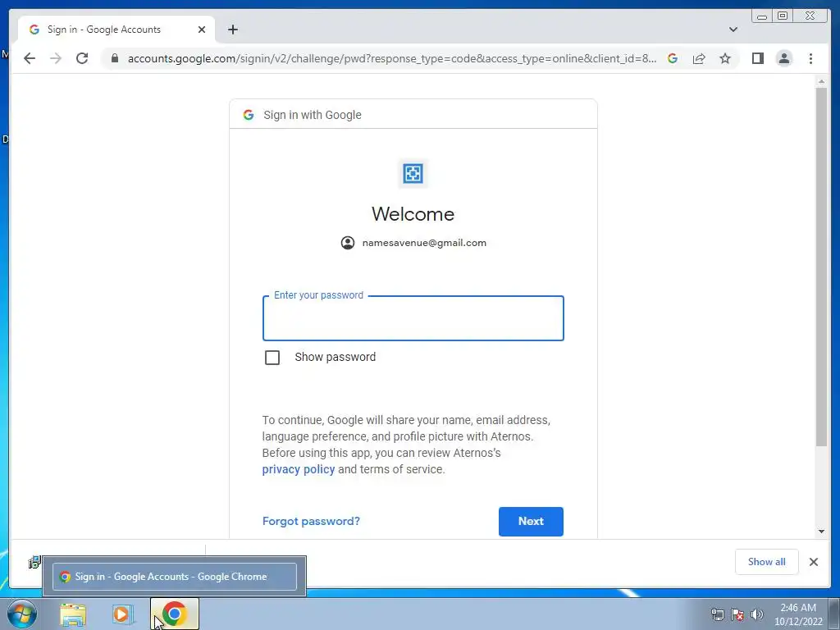Expand the tab search chevron
This screenshot has height=630, width=840.
tap(733, 30)
